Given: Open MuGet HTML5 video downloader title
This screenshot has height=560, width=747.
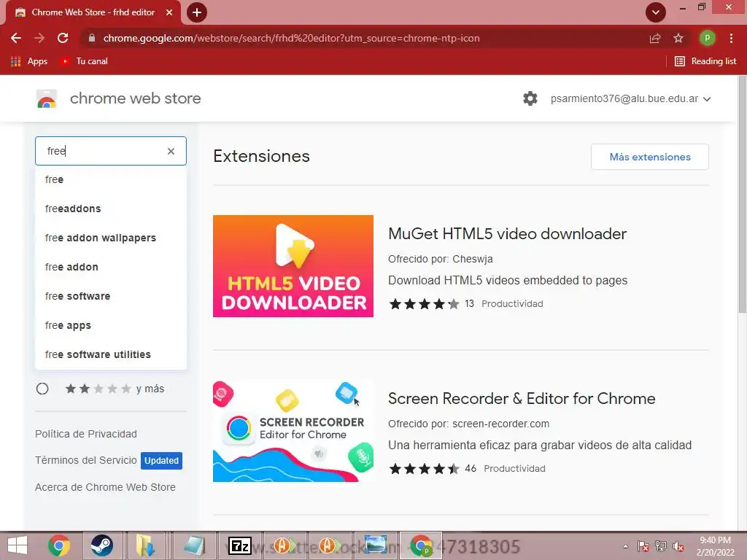Looking at the screenshot, I should pyautogui.click(x=508, y=234).
